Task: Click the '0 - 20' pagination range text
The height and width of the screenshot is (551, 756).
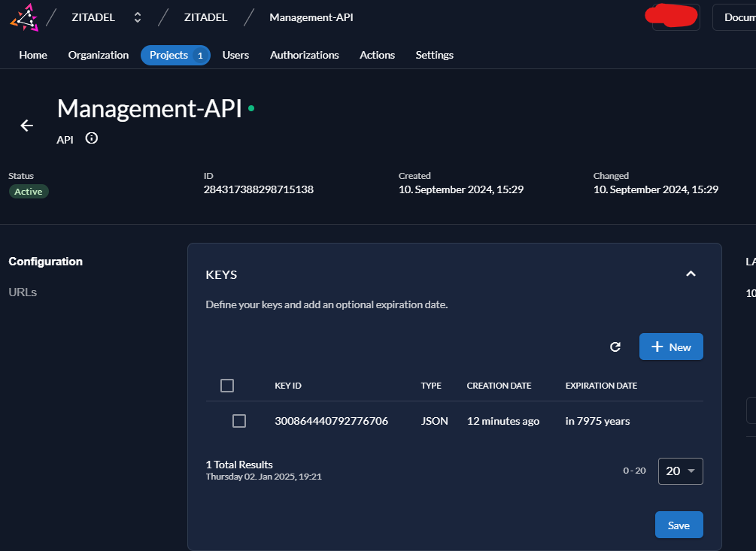Action: 634,471
